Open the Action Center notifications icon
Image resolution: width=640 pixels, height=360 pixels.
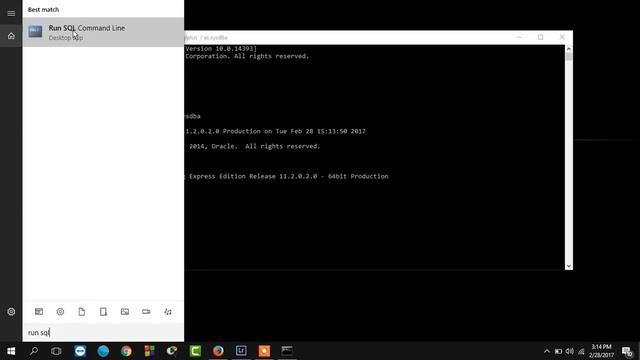click(627, 351)
